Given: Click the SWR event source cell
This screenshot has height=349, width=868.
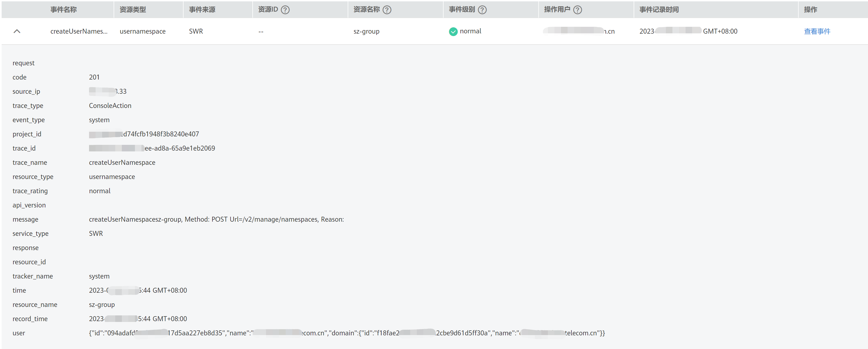Looking at the screenshot, I should point(196,31).
